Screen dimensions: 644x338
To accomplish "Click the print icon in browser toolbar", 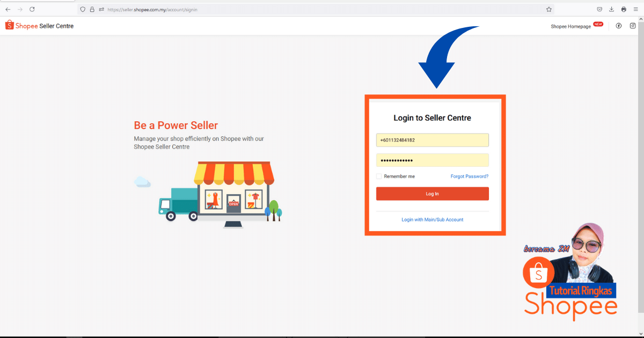I will click(x=624, y=9).
